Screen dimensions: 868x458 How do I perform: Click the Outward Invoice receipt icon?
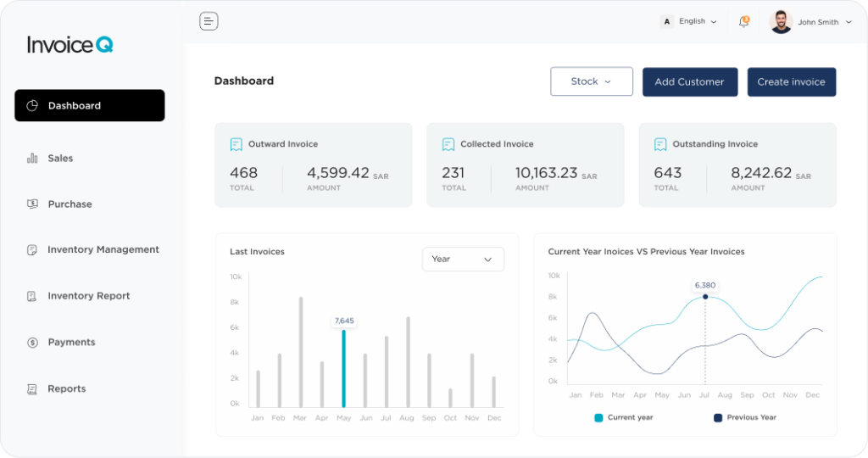tap(236, 145)
